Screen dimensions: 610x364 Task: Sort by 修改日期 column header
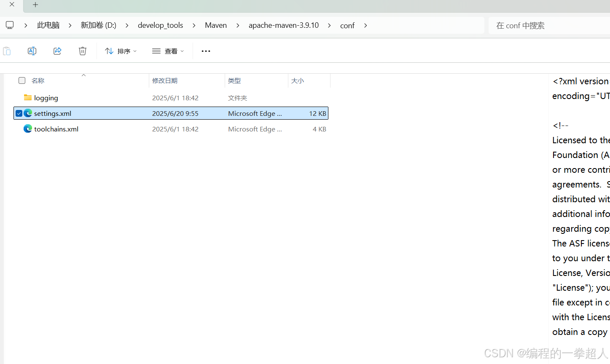tap(165, 80)
